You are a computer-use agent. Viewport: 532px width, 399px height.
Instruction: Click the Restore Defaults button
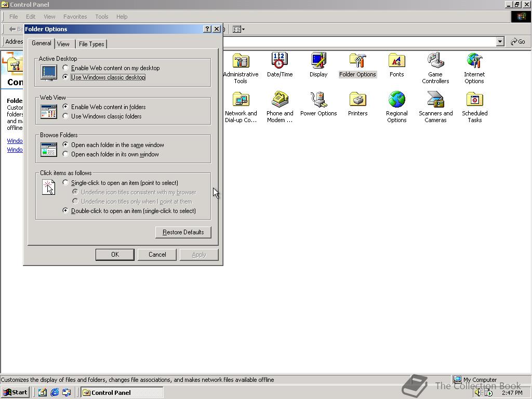click(x=183, y=232)
